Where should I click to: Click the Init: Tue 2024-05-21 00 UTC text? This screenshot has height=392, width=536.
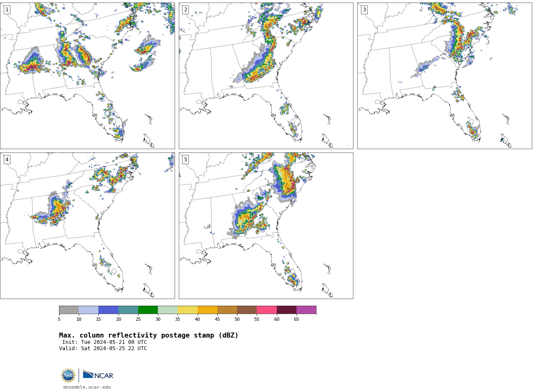click(105, 342)
